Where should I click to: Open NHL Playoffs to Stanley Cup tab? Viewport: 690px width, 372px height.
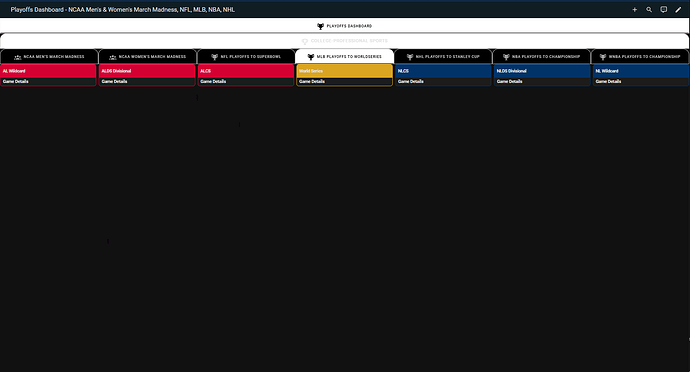(443, 56)
